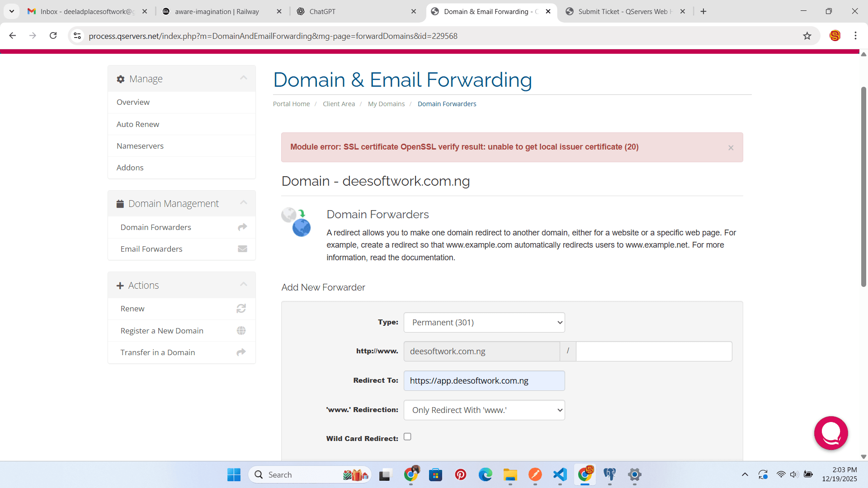Switch to the Submit Ticket browser tab
This screenshot has height=488, width=868.
(x=622, y=11)
